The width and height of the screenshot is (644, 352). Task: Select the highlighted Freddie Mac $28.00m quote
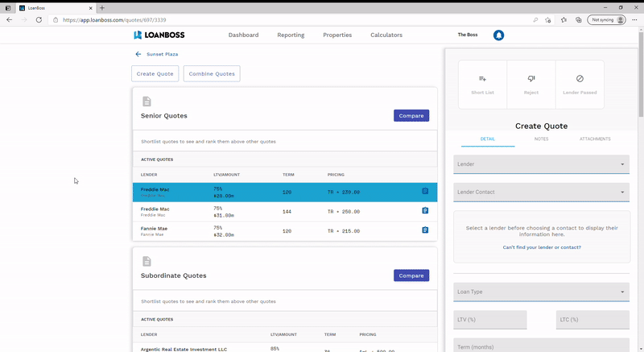(x=285, y=193)
